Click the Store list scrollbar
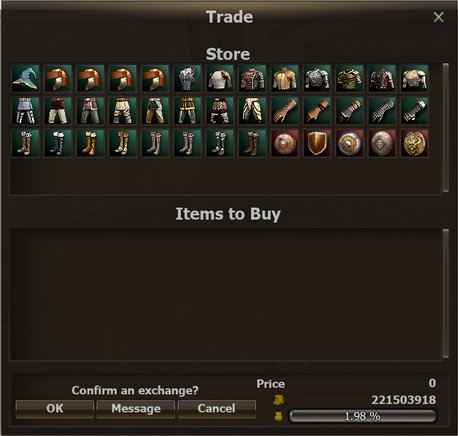Screen dimensions: 458x436 [446, 127]
